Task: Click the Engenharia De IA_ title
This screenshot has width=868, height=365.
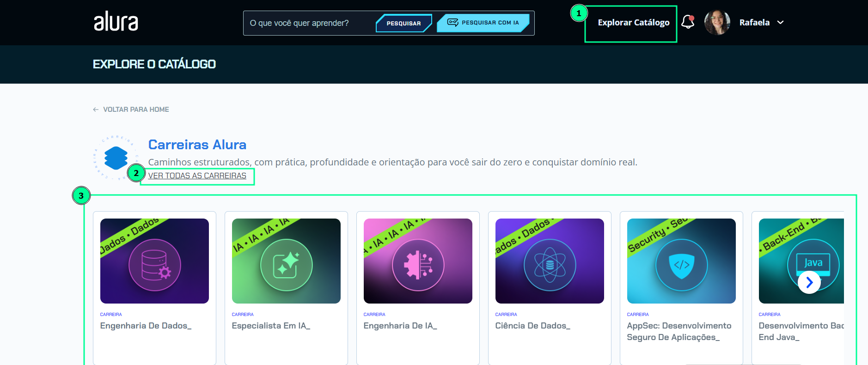Action: pyautogui.click(x=400, y=326)
